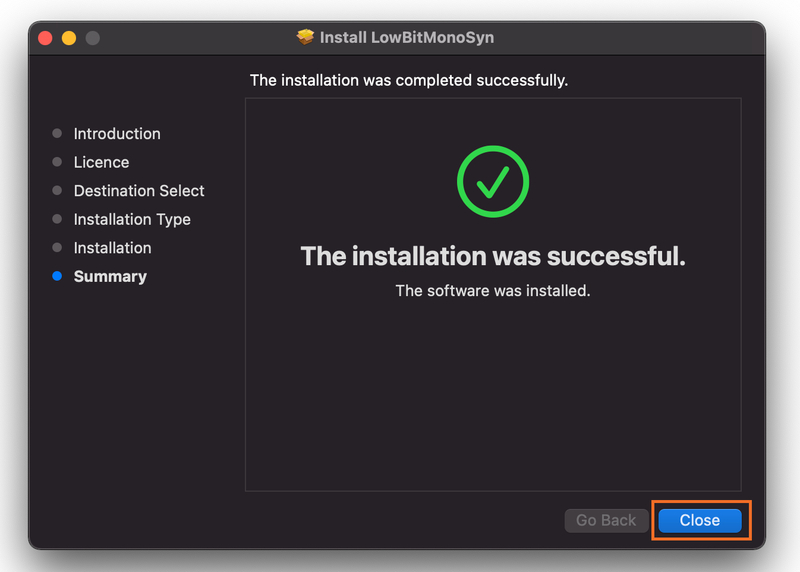Image resolution: width=800 pixels, height=572 pixels.
Task: Click the bullet beside Destination Select
Action: [57, 190]
